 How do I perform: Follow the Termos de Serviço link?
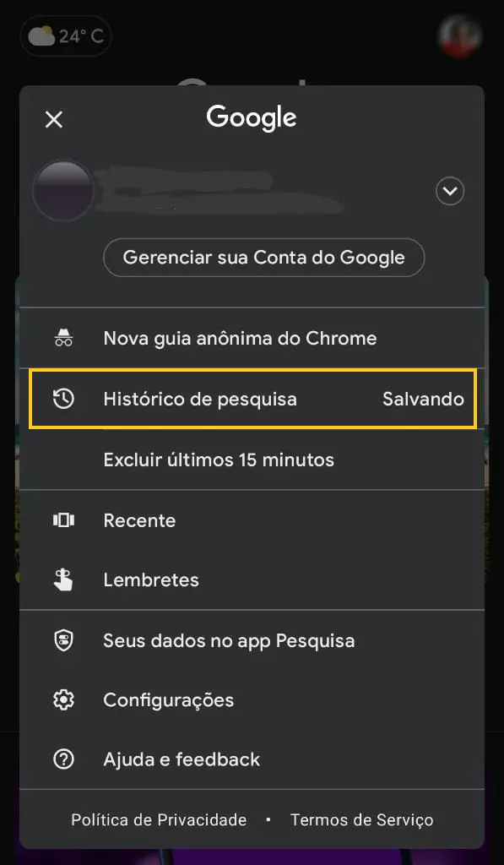pos(361,819)
